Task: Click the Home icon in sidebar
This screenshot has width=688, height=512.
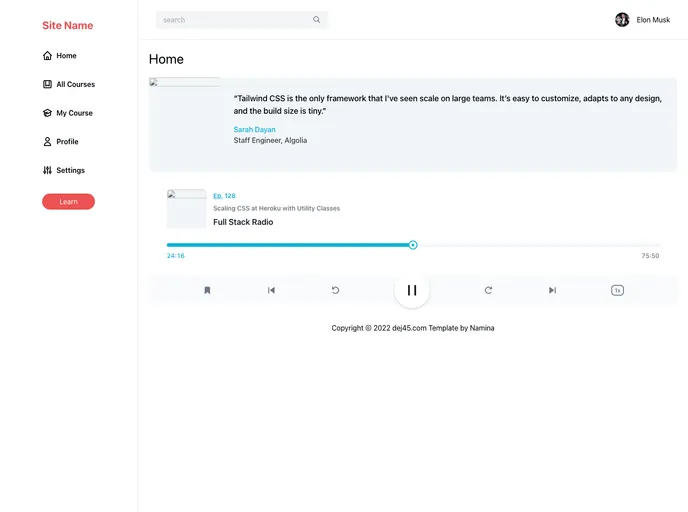Action: (x=48, y=56)
